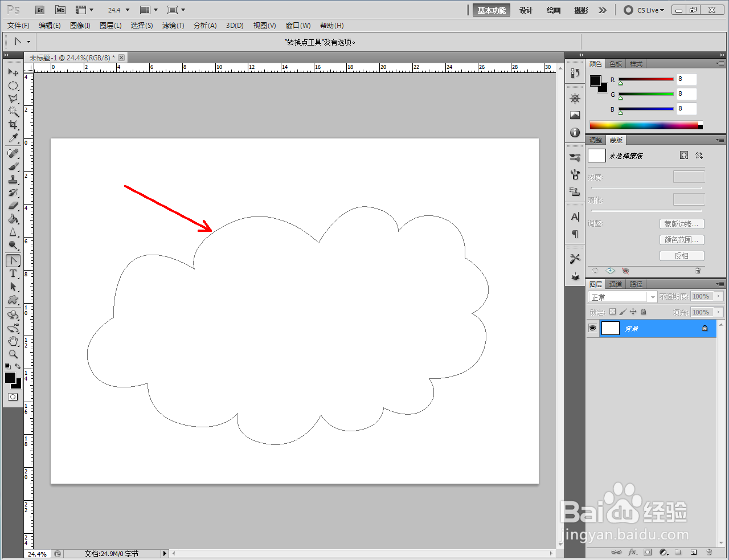This screenshot has height=560, width=729.
Task: Launch Bridge with the Br icon
Action: click(x=40, y=10)
